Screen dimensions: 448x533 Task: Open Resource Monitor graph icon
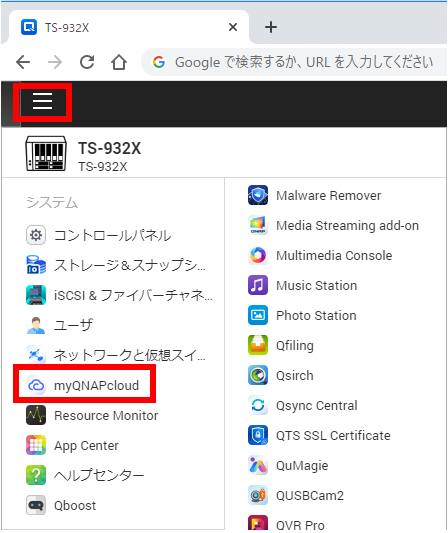[36, 415]
